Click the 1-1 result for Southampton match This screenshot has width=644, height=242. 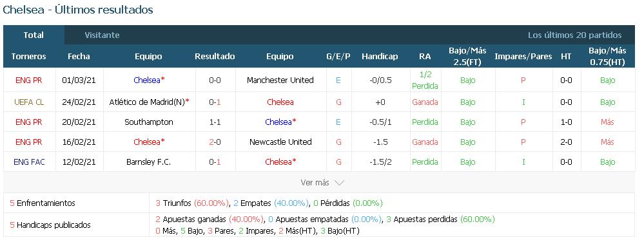215,122
